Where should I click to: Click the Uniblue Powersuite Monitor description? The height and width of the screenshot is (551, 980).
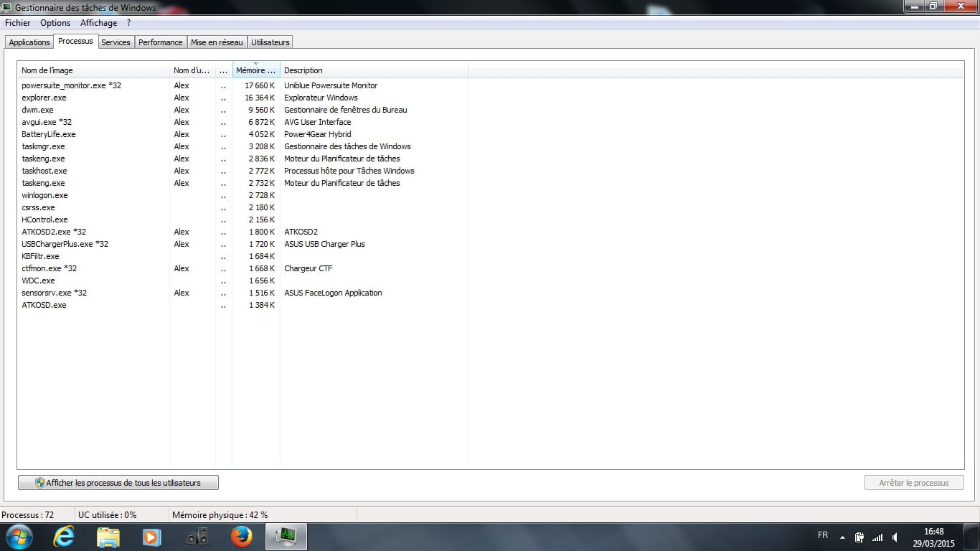[331, 85]
